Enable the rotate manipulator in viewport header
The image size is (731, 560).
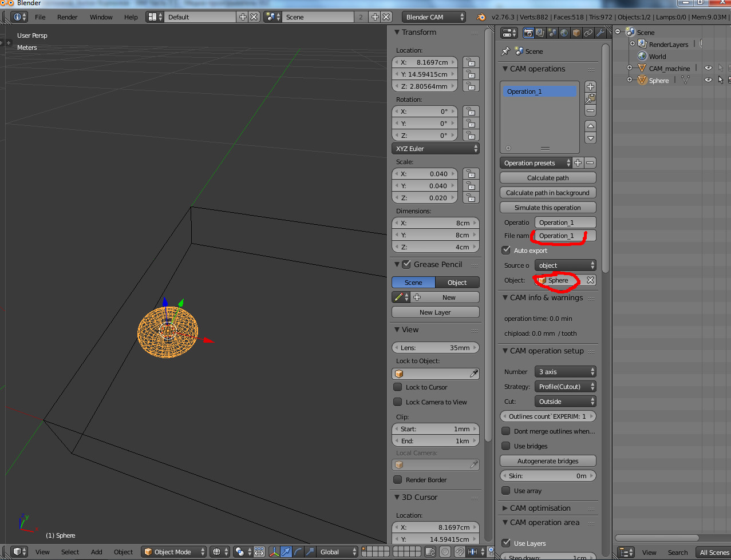click(x=298, y=552)
